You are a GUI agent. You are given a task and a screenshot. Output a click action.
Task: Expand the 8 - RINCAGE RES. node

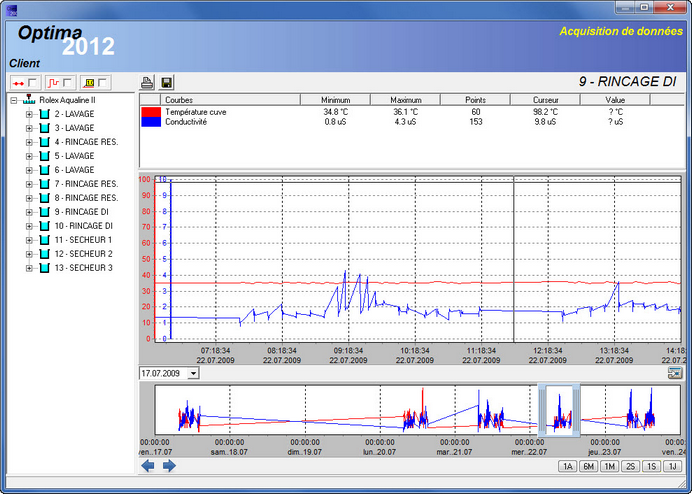pos(29,198)
